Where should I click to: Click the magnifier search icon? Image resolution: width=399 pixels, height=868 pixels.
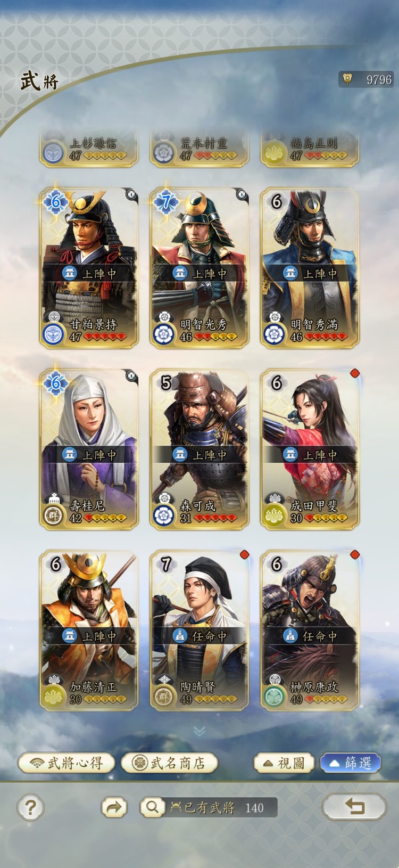(x=152, y=807)
